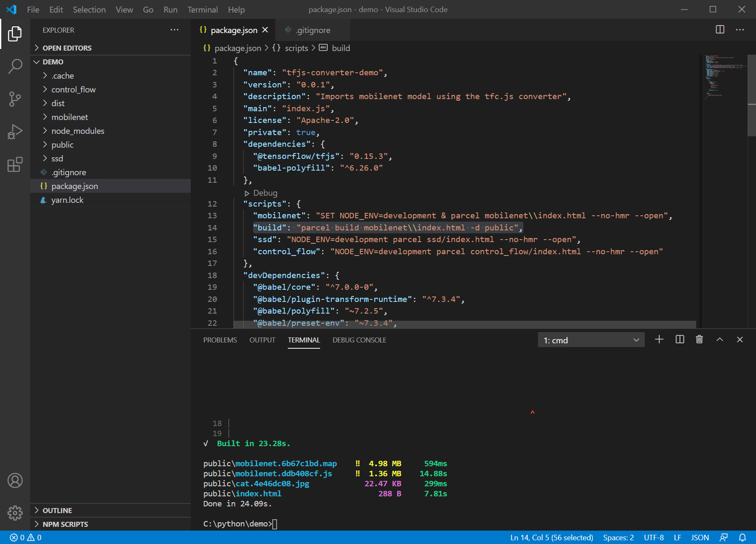Open the Go menu
The image size is (756, 544).
point(148,9)
